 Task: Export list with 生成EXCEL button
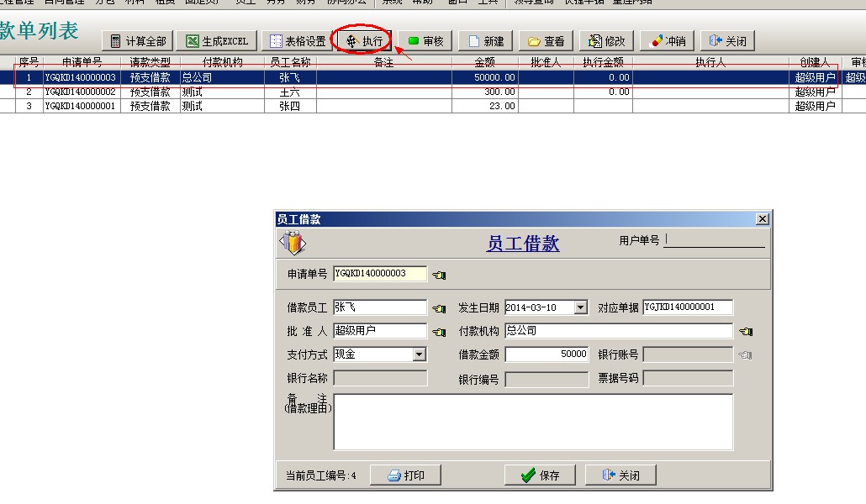point(217,41)
